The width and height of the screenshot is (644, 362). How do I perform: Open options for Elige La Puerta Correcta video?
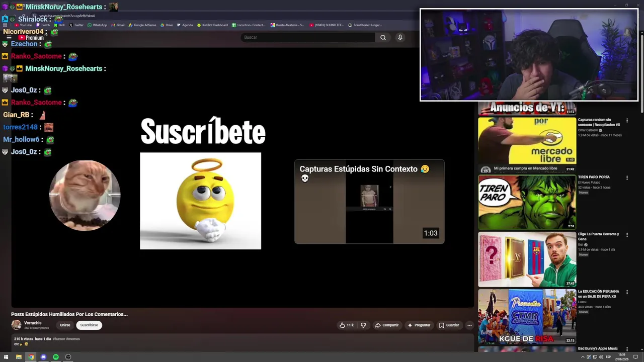[x=627, y=235]
